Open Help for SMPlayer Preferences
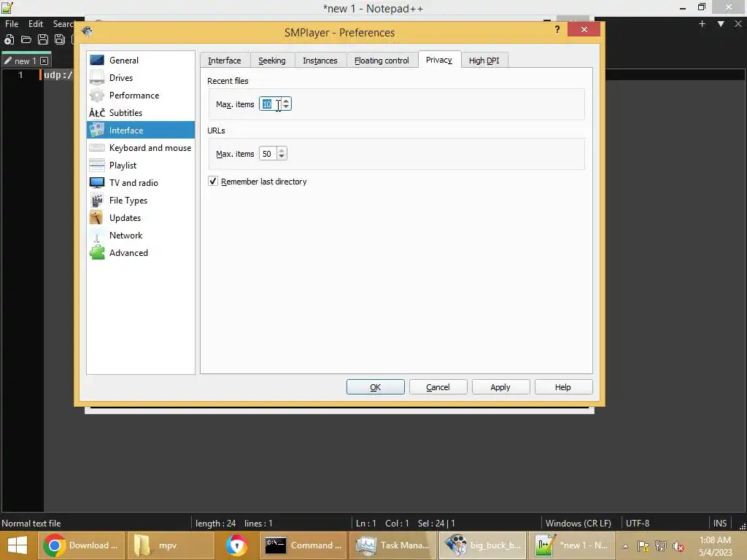747x560 pixels. 563,387
